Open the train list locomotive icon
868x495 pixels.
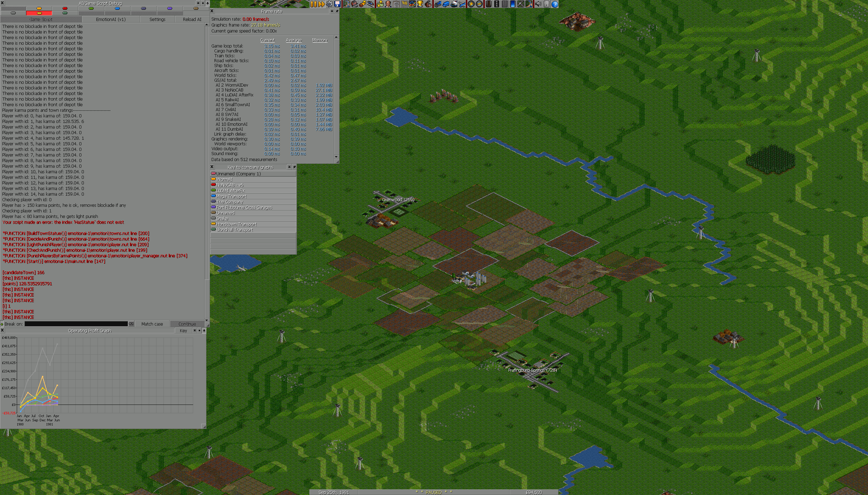coord(438,4)
